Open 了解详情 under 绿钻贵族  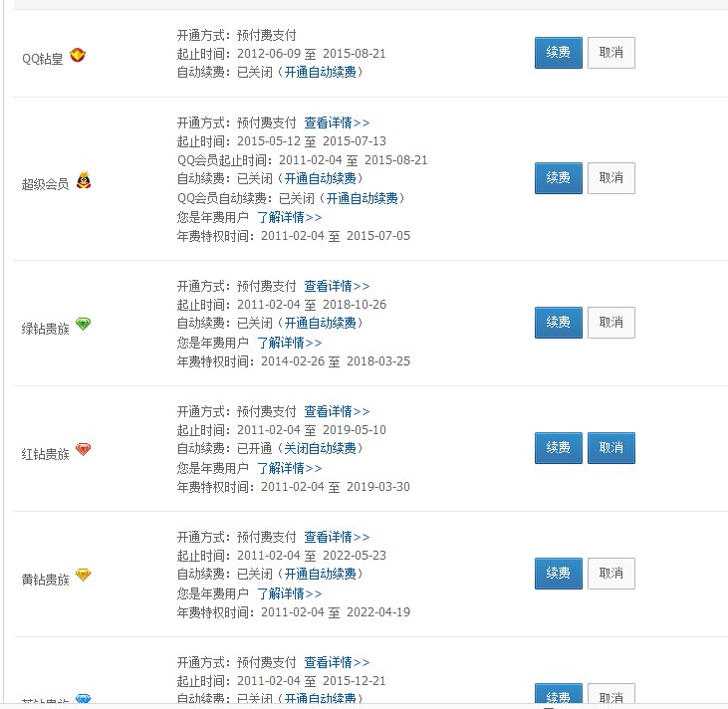click(x=289, y=343)
